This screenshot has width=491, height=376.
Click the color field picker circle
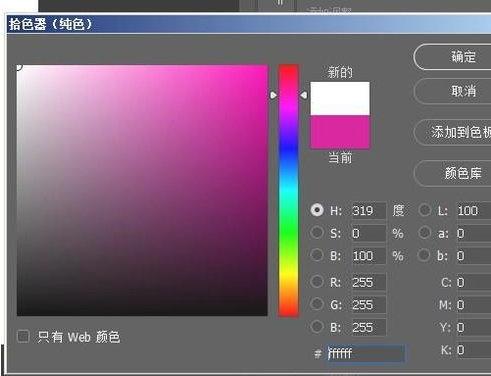(x=18, y=67)
